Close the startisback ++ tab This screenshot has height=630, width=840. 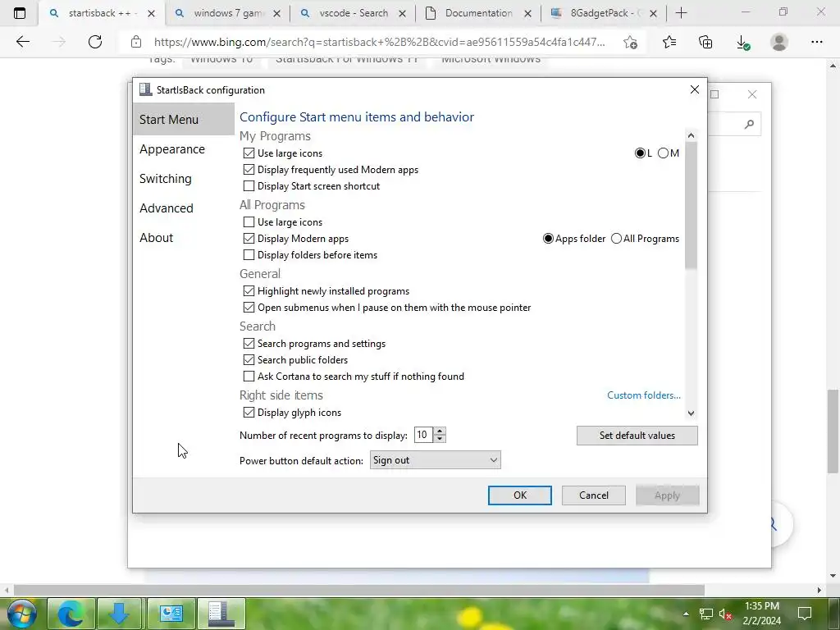[x=151, y=13]
